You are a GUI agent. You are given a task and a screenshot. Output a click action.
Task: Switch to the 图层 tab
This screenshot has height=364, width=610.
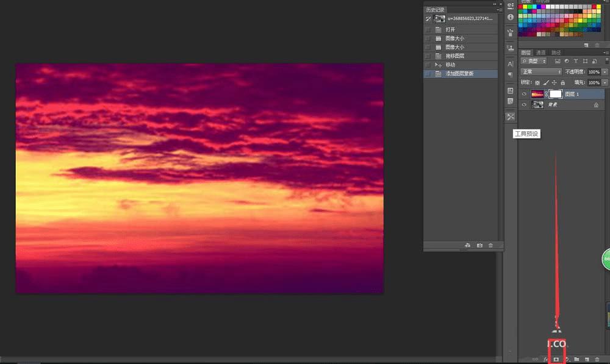click(526, 52)
